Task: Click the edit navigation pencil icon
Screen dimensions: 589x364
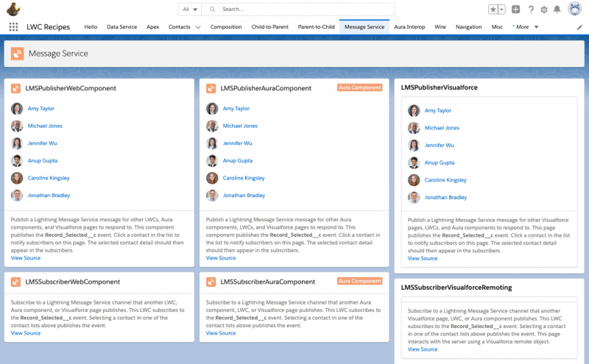Action: [579, 27]
